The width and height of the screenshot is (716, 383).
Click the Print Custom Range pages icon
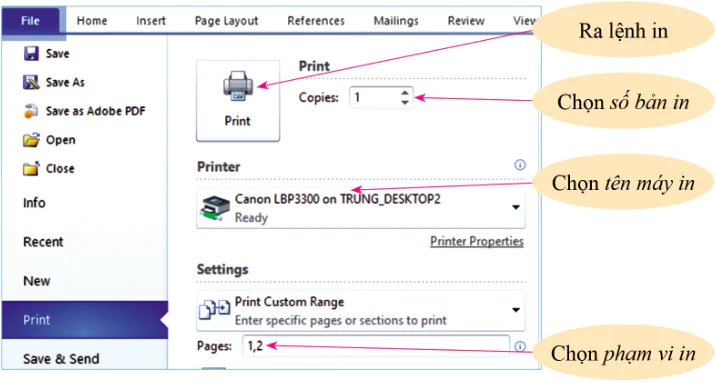click(214, 310)
